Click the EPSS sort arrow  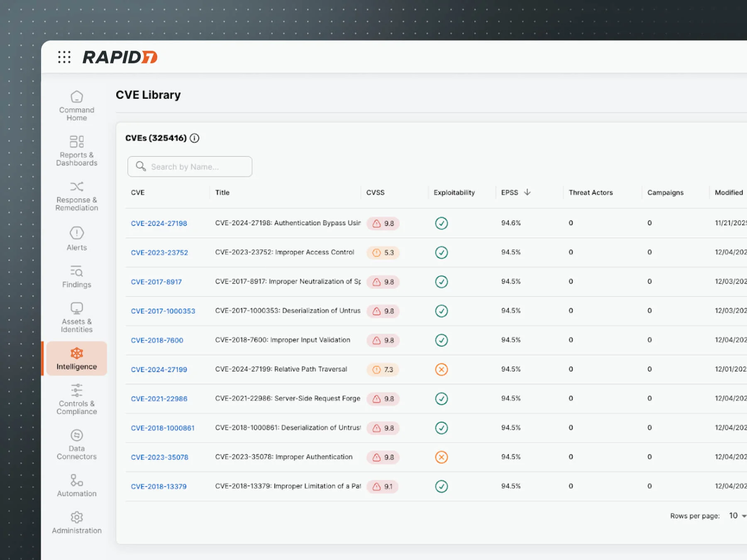(527, 192)
